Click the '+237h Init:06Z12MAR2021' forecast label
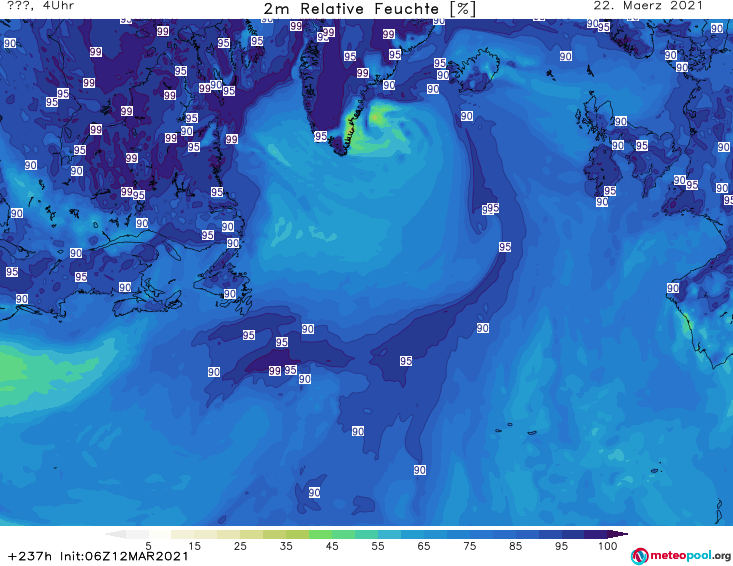This screenshot has height=566, width=733. coord(98,556)
